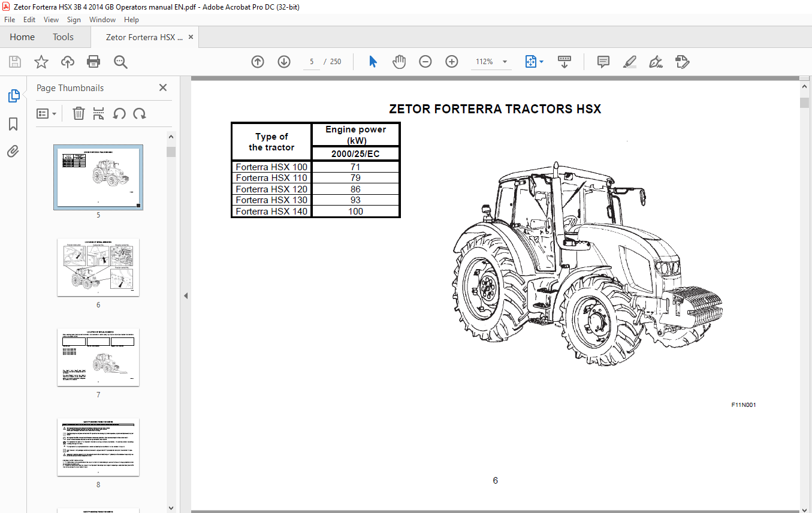Zoom out with the minus icon

click(425, 62)
